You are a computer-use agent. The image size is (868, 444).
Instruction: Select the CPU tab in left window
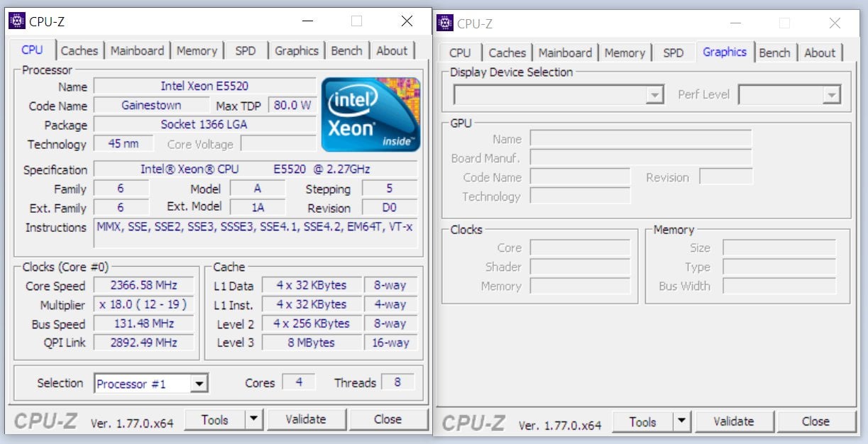[32, 50]
